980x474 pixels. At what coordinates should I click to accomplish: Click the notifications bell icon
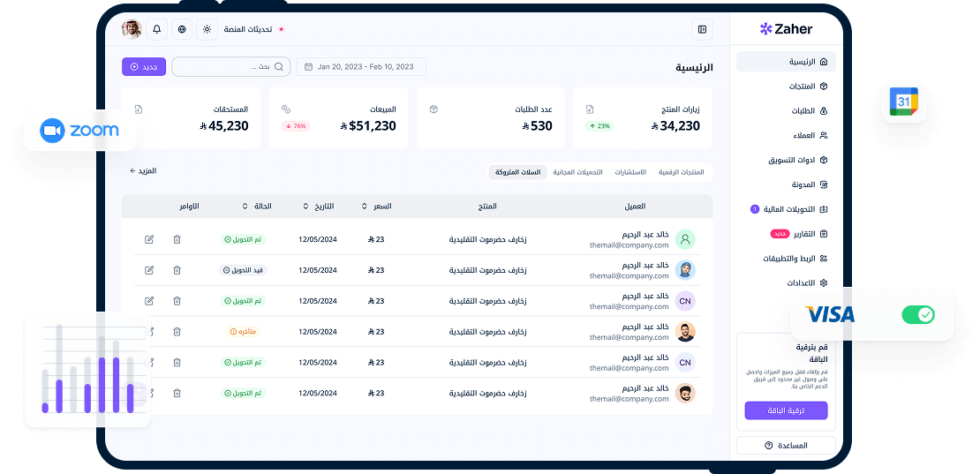(x=157, y=29)
